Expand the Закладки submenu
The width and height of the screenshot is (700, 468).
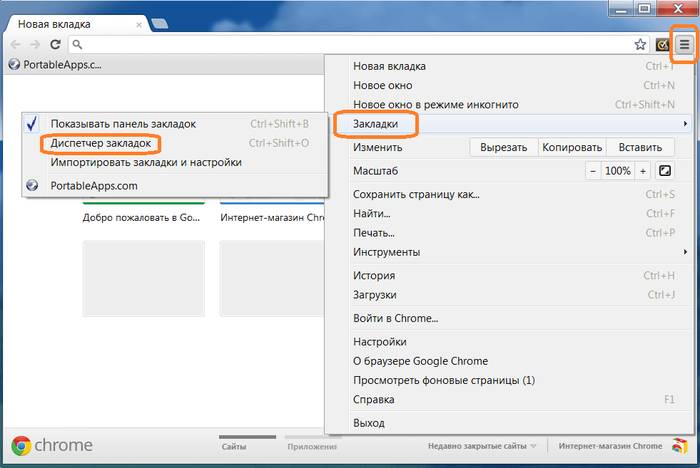click(x=376, y=124)
